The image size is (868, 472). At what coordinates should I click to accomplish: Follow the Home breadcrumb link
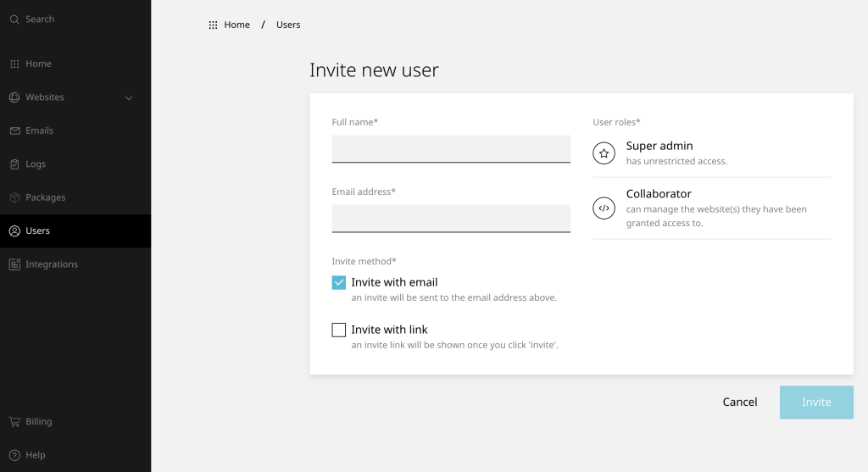pyautogui.click(x=237, y=25)
